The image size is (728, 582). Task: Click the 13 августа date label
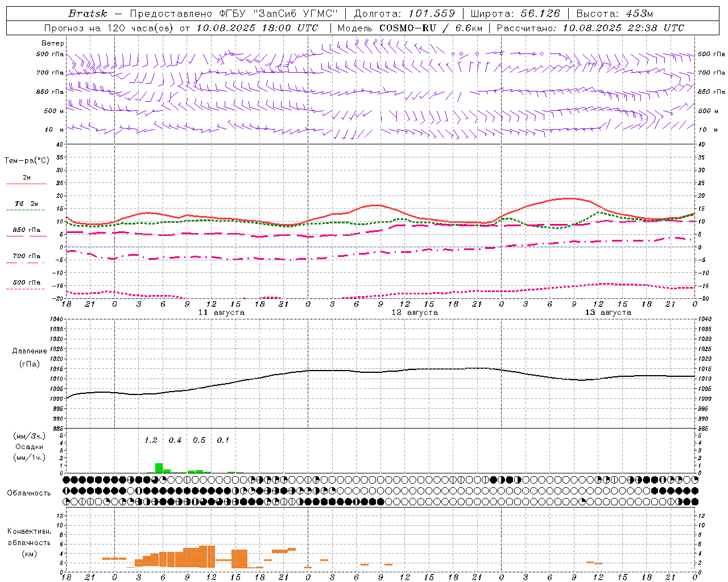(x=608, y=313)
